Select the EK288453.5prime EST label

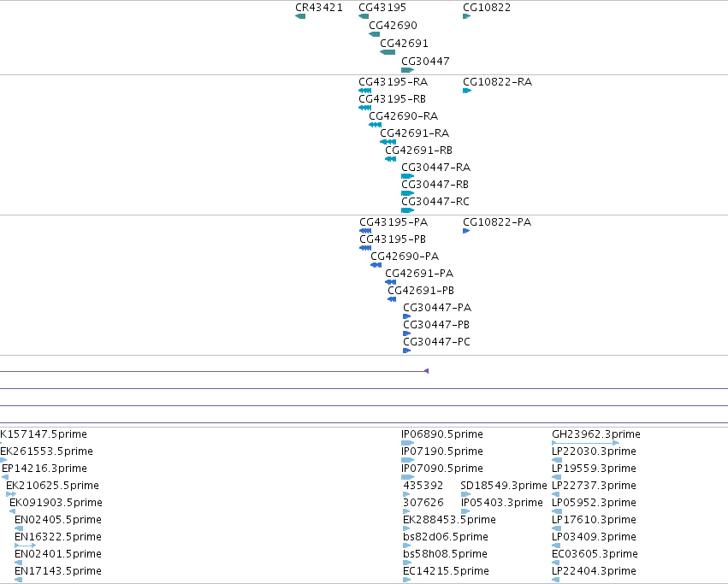tap(449, 520)
